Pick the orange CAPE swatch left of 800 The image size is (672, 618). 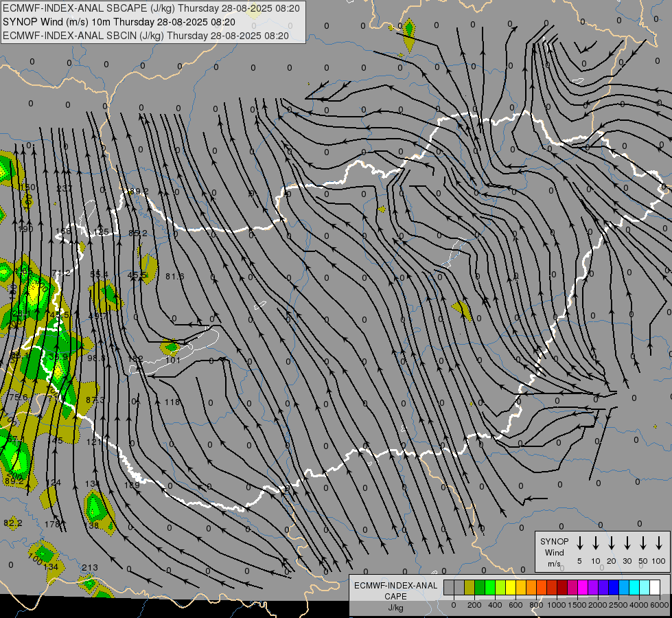(x=531, y=587)
